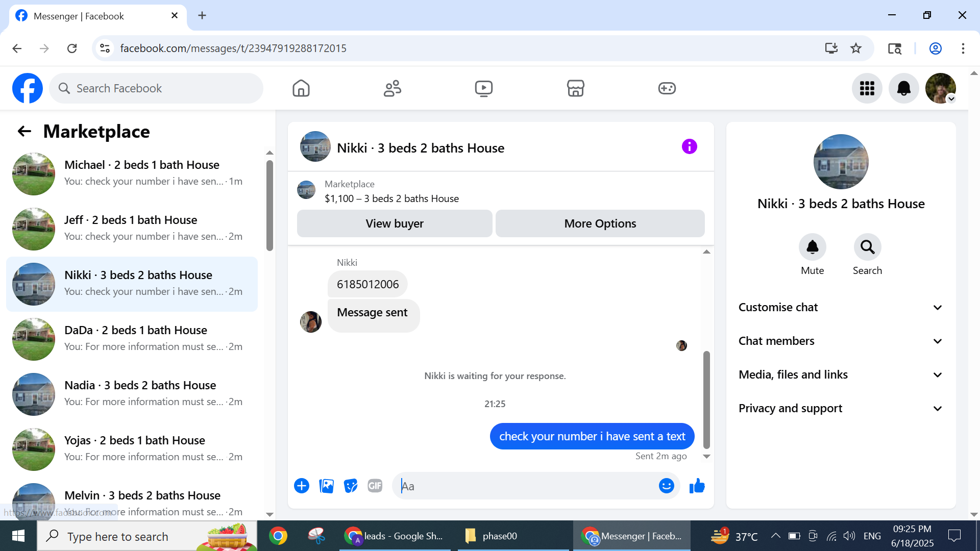The height and width of the screenshot is (551, 980).
Task: Open the emoji picker
Action: (666, 486)
